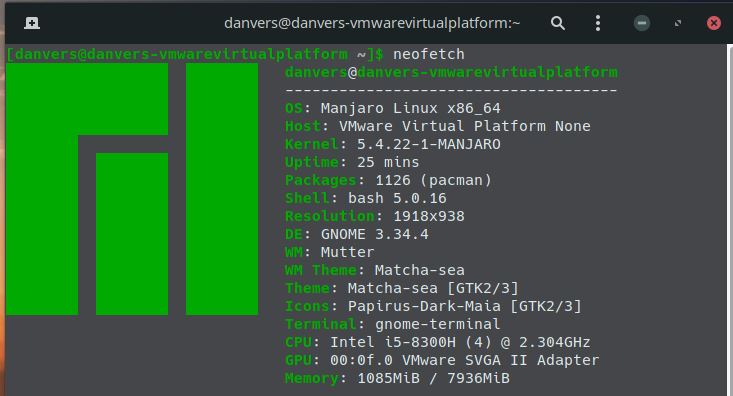Viewport: 733px width, 396px height.
Task: Click the DE value GNOME 3.34.4
Action: 374,234
